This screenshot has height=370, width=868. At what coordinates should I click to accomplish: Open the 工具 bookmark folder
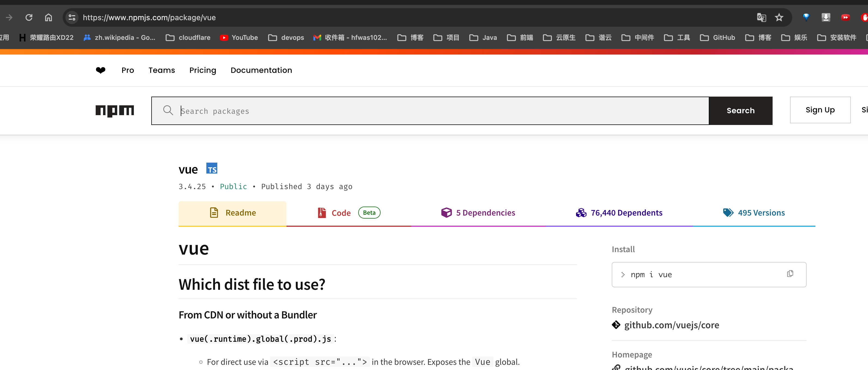pos(677,37)
